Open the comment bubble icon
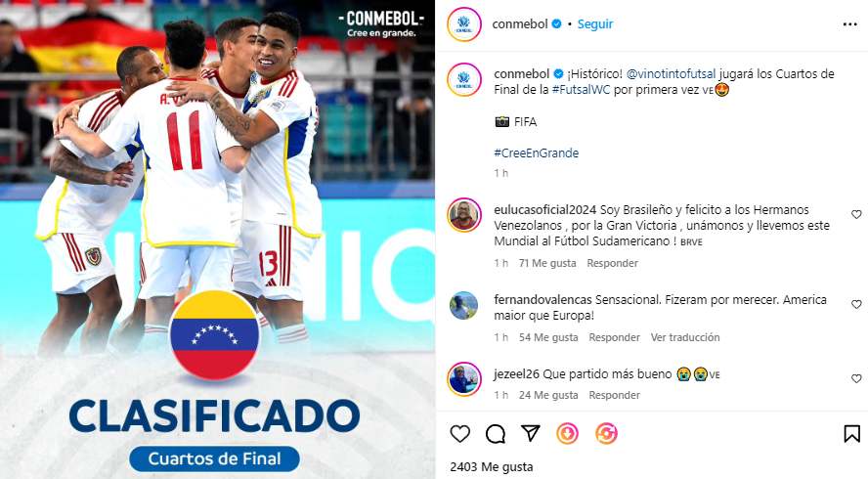This screenshot has width=868, height=479. [496, 434]
